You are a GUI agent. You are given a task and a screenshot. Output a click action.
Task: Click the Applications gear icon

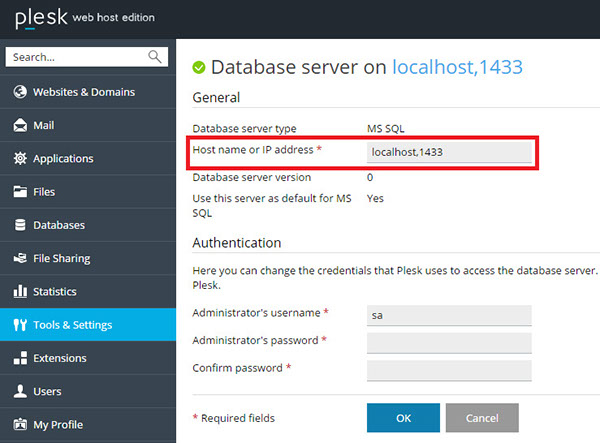[19, 159]
